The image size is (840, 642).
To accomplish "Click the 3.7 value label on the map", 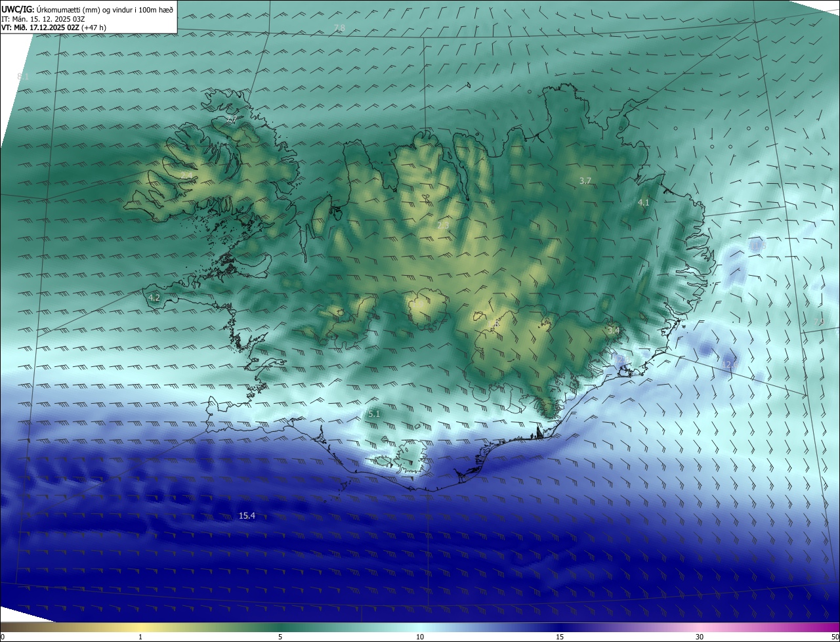I will (x=586, y=181).
